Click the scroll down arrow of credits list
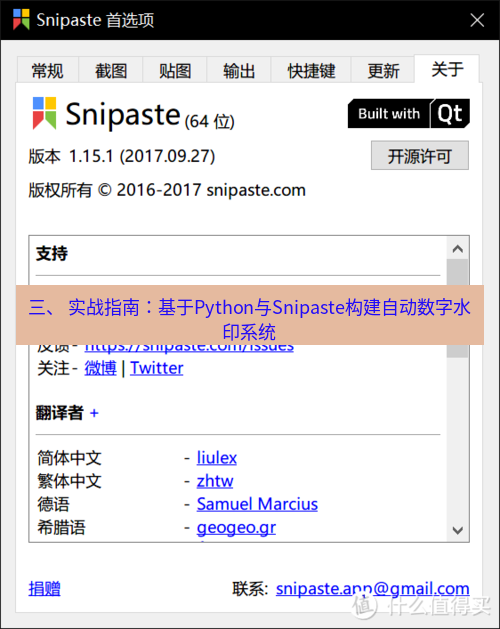Screen dimensions: 500x629 457,530
